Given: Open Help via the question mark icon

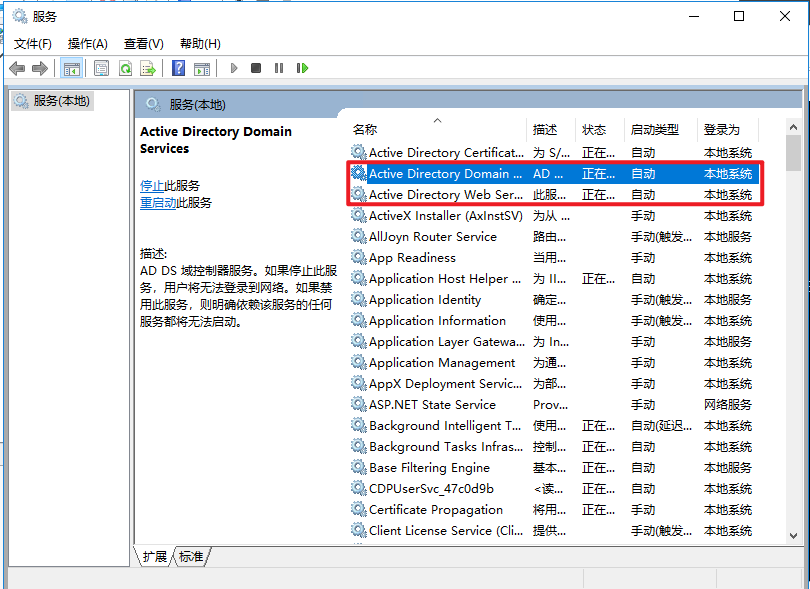Looking at the screenshot, I should (178, 68).
